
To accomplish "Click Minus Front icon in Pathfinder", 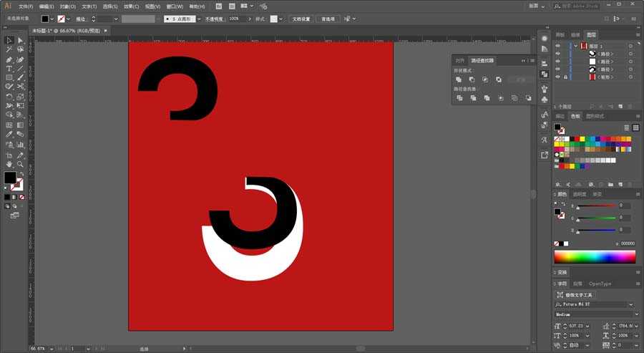I will point(472,79).
